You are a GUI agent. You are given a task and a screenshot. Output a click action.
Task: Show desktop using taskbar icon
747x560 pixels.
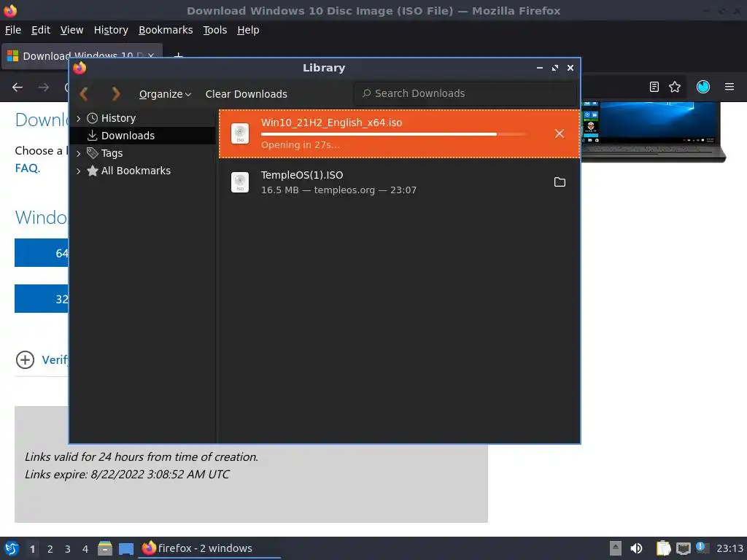pyautogui.click(x=125, y=548)
